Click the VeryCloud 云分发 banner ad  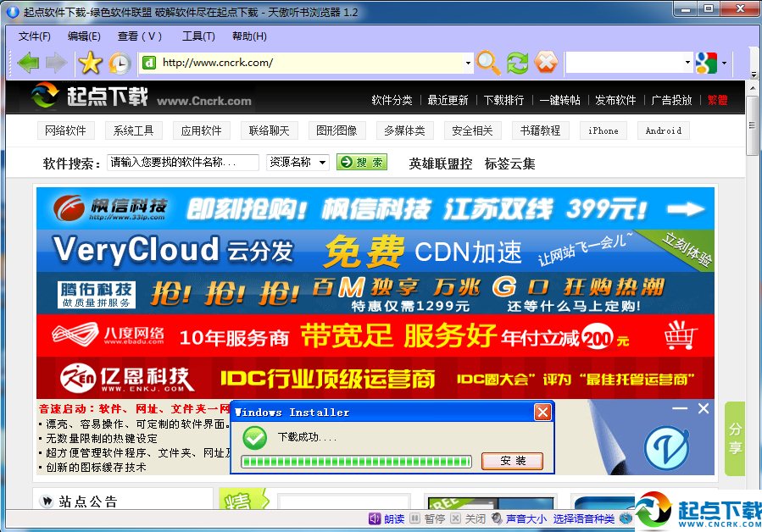(375, 251)
